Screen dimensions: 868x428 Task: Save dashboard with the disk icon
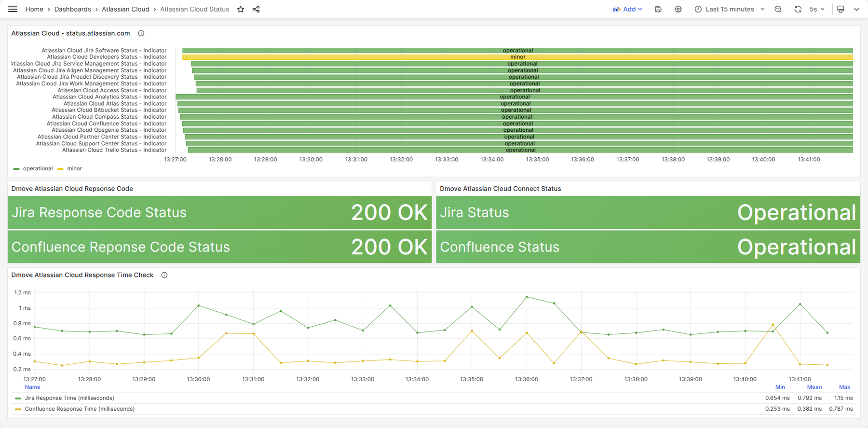[658, 9]
